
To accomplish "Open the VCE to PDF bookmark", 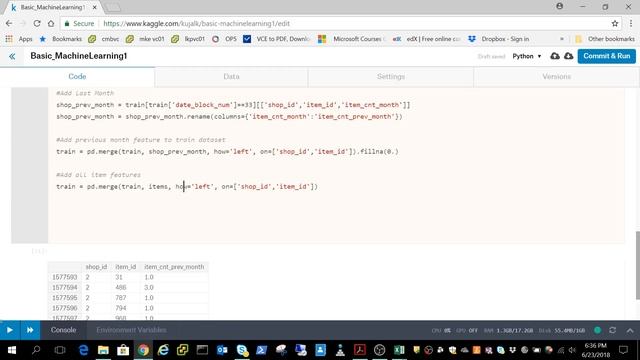I will coord(276,39).
